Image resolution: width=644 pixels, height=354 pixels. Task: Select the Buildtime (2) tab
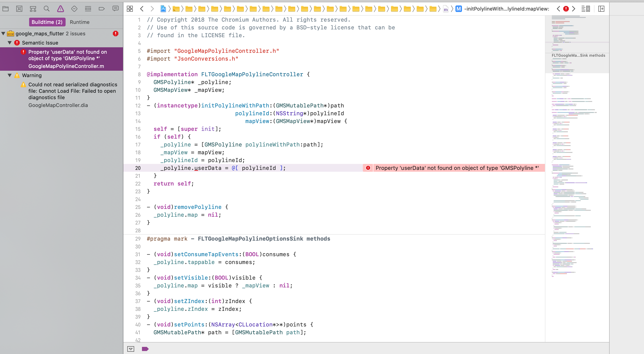[47, 22]
